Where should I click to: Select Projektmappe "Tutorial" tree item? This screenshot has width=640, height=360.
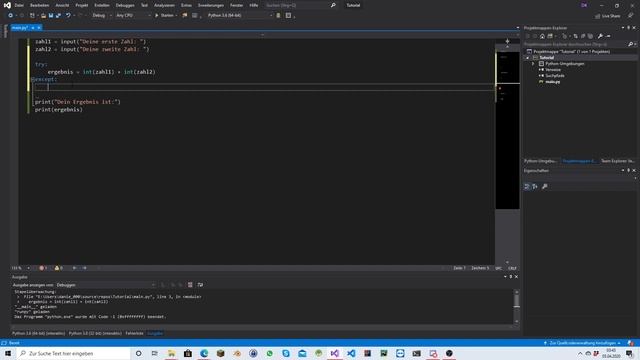coord(571,51)
